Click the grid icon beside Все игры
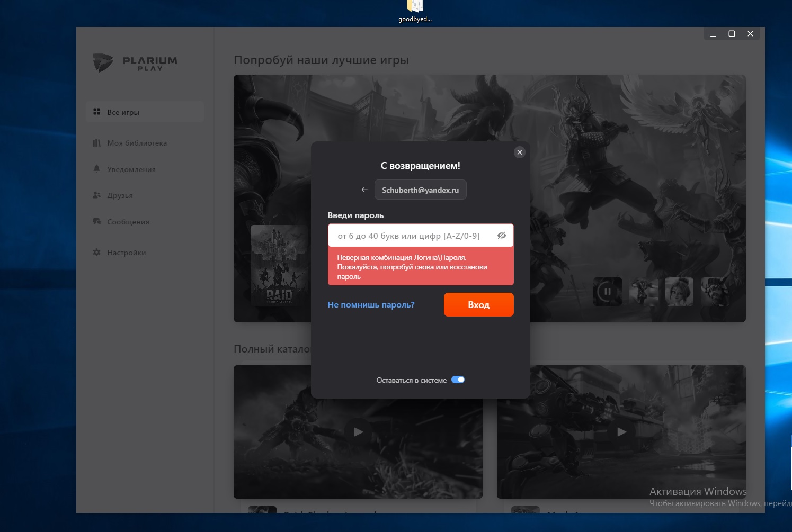This screenshot has width=792, height=532. tap(96, 112)
